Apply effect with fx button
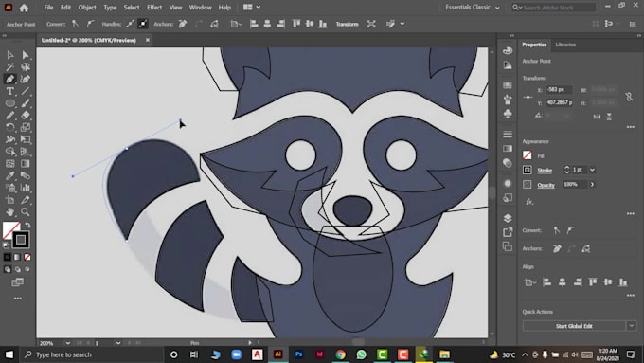Screen dimensions: 644x363 point(529,202)
